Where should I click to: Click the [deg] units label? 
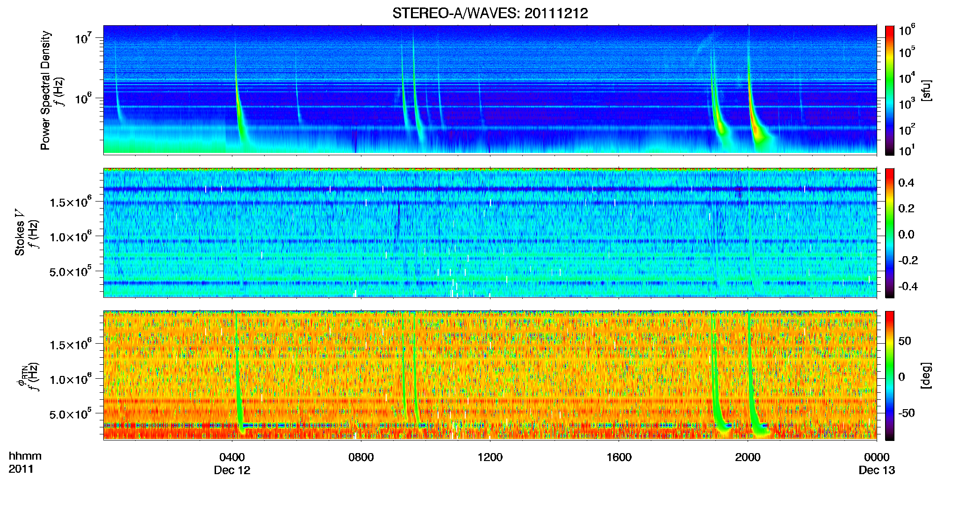(926, 375)
